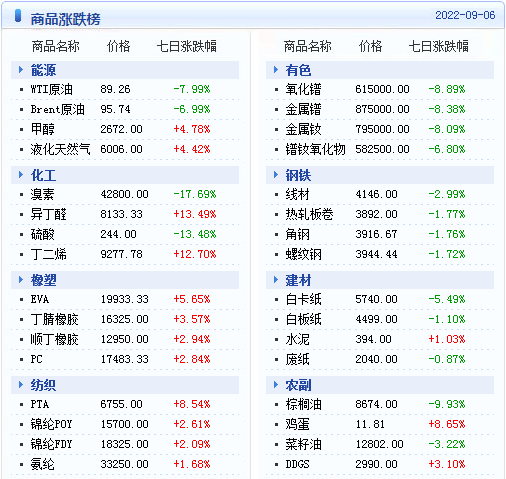The height and width of the screenshot is (479, 506).
Task: Select the 锦纶FDY commodity name
Action: pyautogui.click(x=51, y=444)
